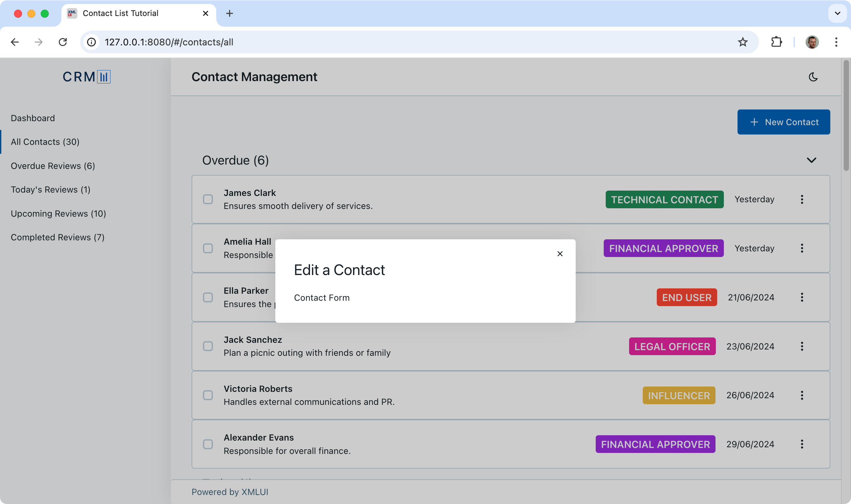Tick Alexander Evans checkbox
This screenshot has width=851, height=504.
[x=208, y=444]
